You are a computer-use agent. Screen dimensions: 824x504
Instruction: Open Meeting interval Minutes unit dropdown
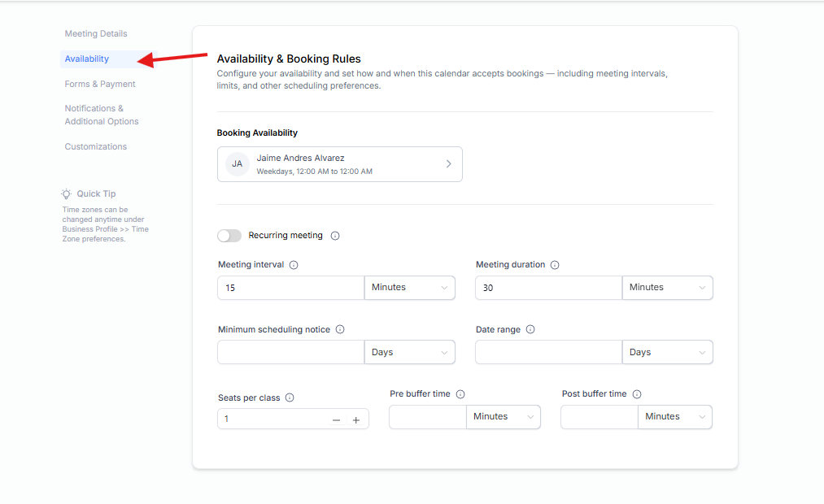pyautogui.click(x=409, y=288)
